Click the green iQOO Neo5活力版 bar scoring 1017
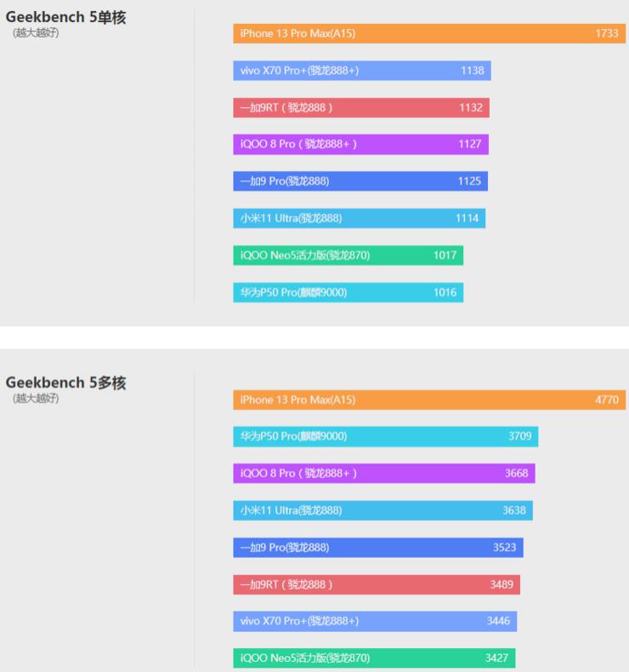Viewport: 629px width, 672px height. [348, 255]
